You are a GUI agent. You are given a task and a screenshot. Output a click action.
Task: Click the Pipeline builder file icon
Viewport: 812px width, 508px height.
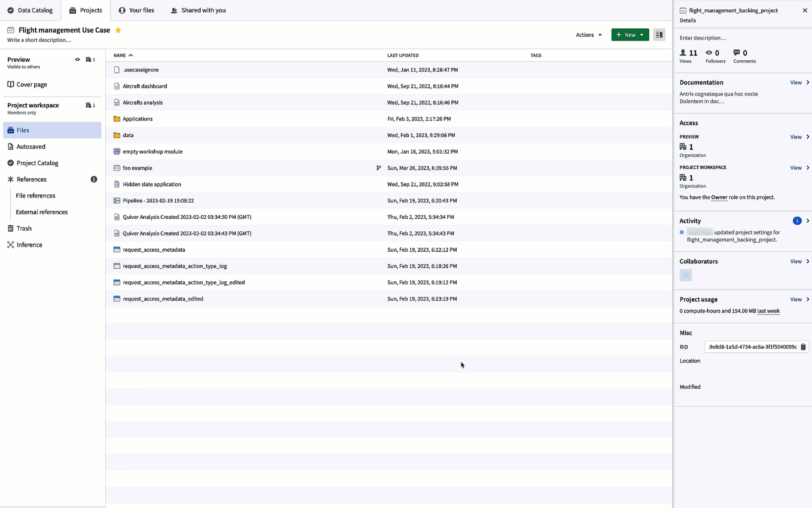[x=117, y=201]
